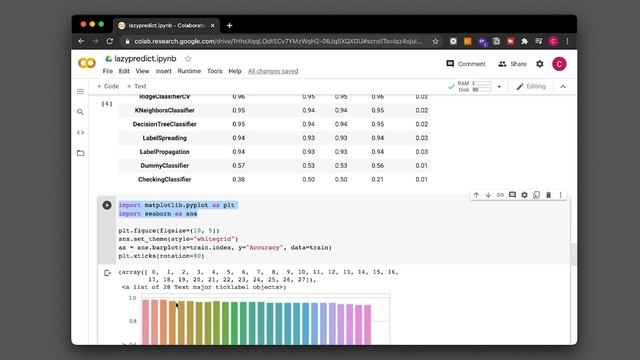This screenshot has width=640, height=360.
Task: Run the matplotlib import cell
Action: 107,205
